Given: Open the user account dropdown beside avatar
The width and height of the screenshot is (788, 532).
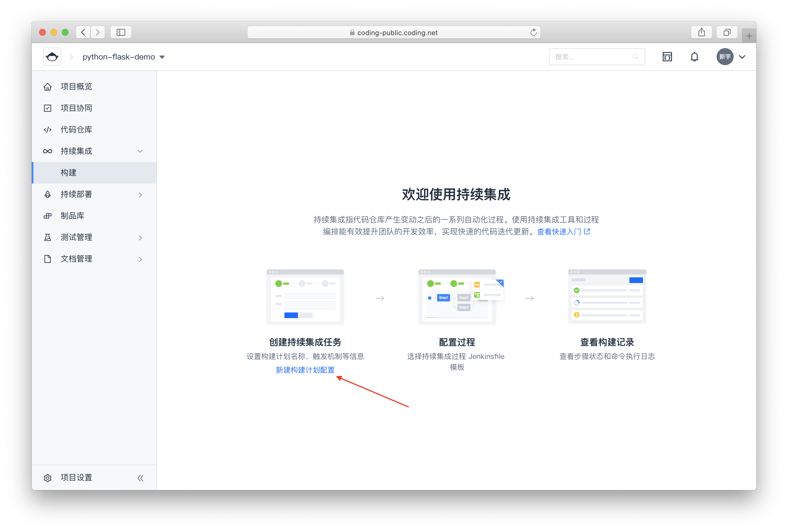Looking at the screenshot, I should coord(742,57).
